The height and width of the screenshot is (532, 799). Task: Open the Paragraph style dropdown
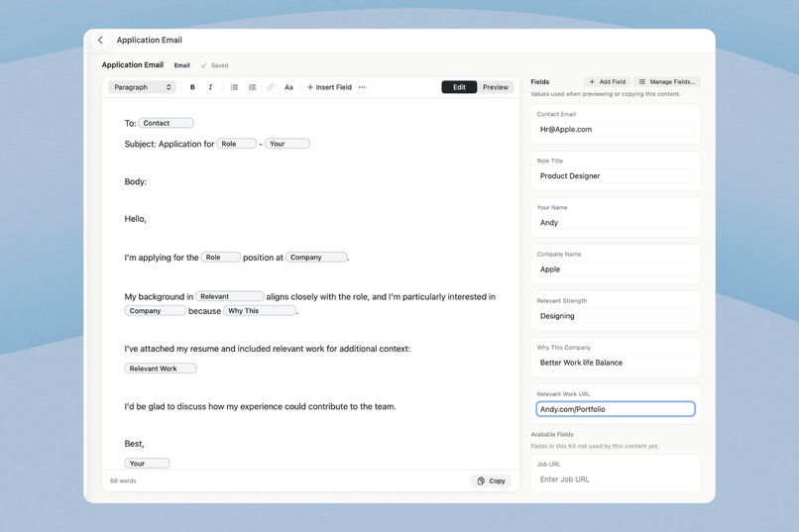coord(142,87)
